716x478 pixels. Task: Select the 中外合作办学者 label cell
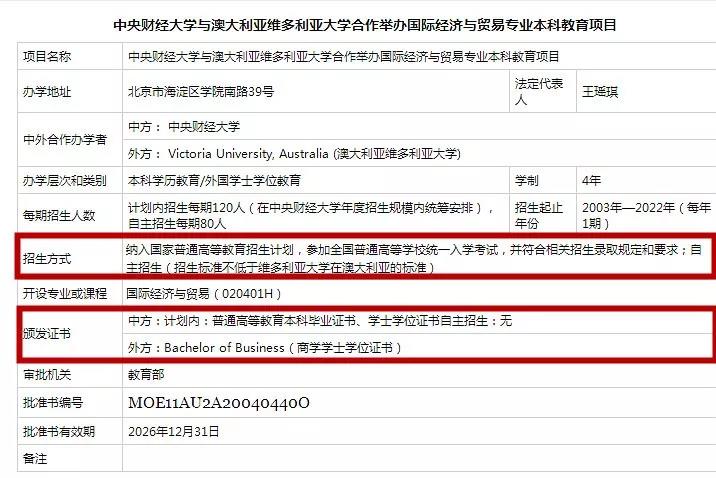[x=70, y=140]
